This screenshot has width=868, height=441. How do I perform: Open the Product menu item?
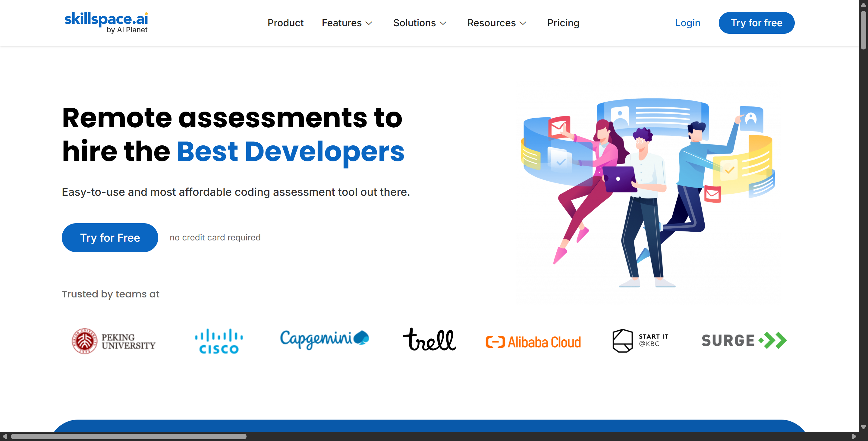click(285, 23)
